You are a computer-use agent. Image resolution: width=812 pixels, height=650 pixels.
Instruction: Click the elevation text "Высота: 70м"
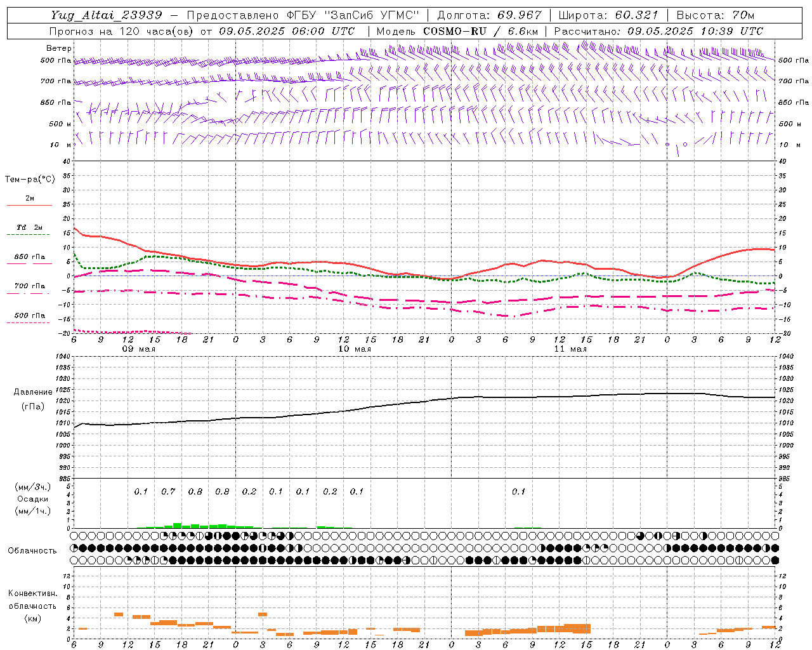(716, 15)
